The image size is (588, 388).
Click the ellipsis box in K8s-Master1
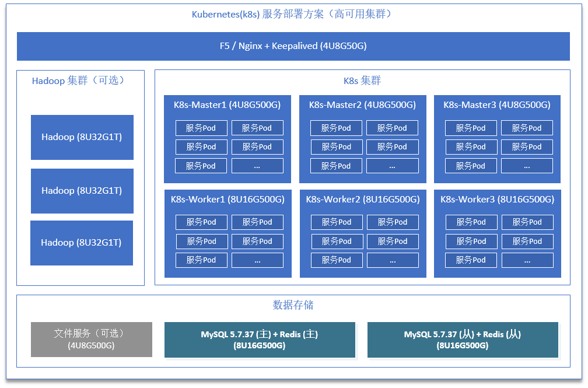coord(257,166)
